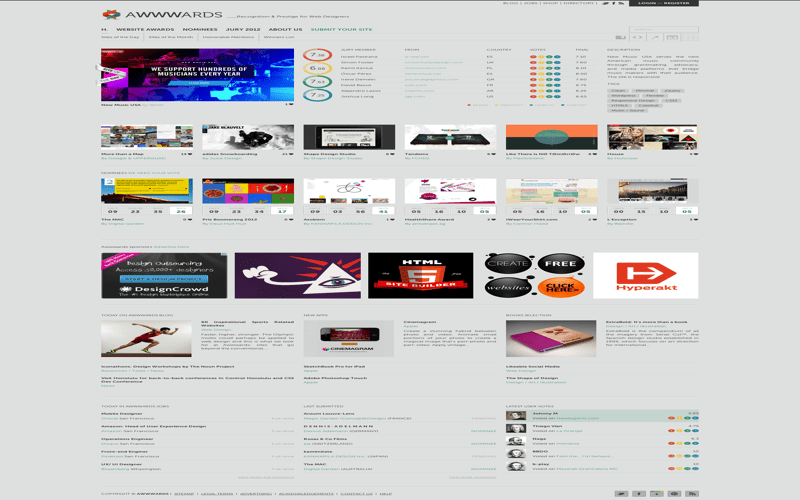Open the Jobs link in top bar

coord(531,3)
